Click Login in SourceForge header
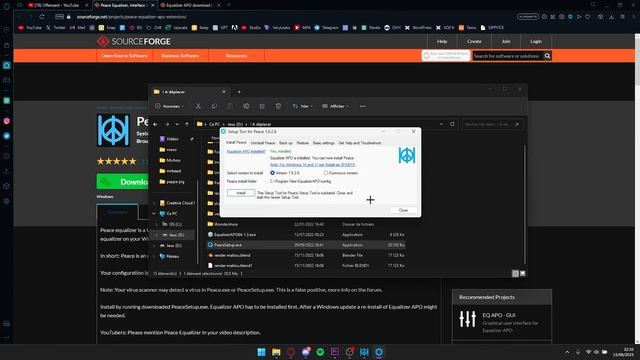640x360 pixels. pyautogui.click(x=536, y=41)
